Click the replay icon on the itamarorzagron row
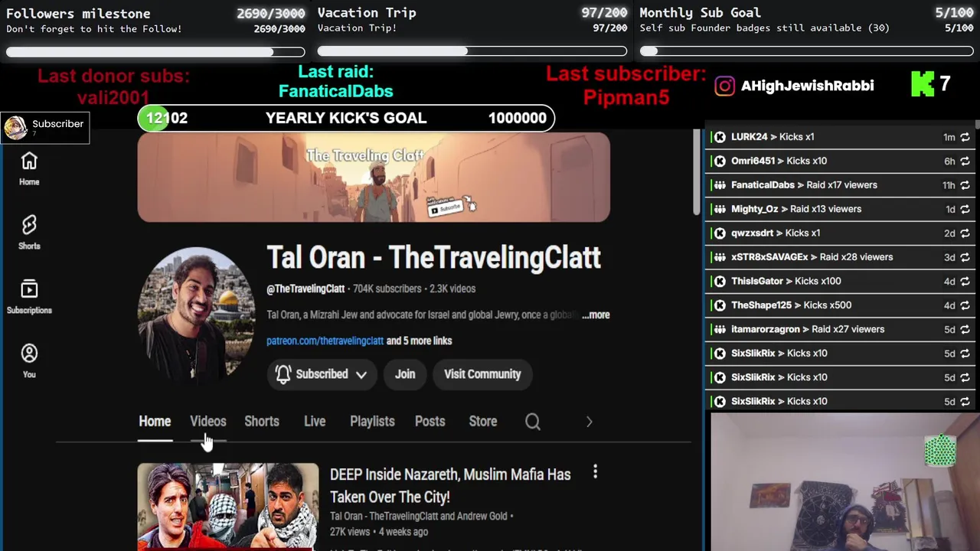Viewport: 980px width, 551px height. 965,329
